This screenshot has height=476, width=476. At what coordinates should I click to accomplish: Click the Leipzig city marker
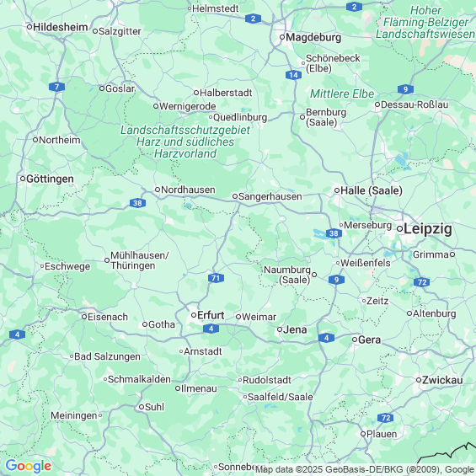[400, 229]
